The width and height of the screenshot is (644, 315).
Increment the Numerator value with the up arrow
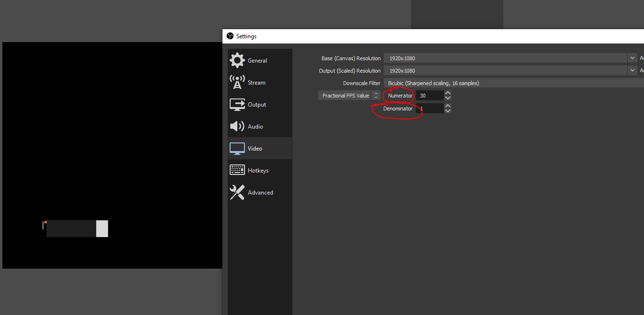(x=448, y=93)
